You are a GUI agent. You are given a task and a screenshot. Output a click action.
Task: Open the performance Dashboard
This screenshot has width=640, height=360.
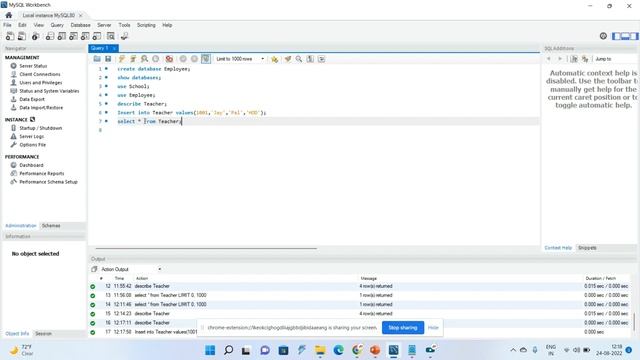pyautogui.click(x=31, y=165)
